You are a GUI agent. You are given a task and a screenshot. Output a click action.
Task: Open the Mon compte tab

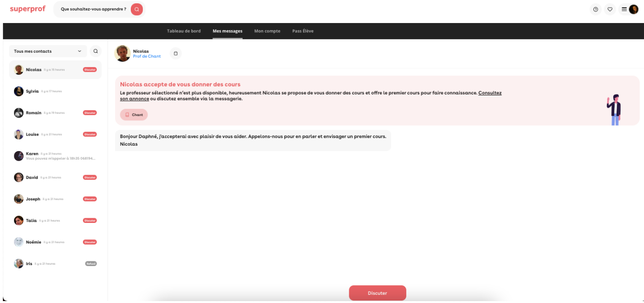[267, 31]
